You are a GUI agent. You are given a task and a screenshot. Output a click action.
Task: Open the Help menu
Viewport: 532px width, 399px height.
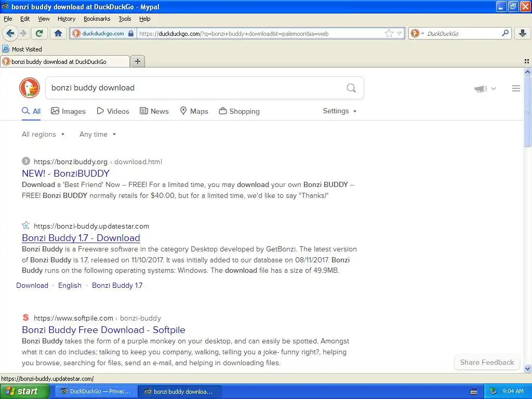coord(144,19)
